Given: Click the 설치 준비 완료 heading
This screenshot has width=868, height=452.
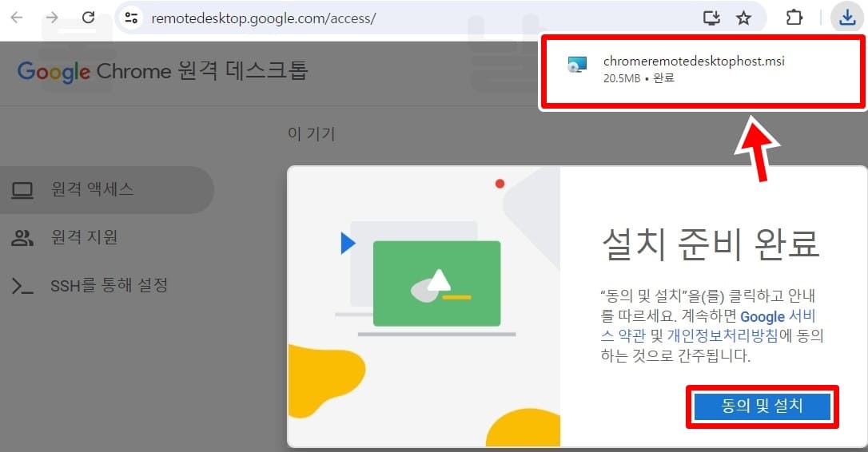Looking at the screenshot, I should point(711,244).
